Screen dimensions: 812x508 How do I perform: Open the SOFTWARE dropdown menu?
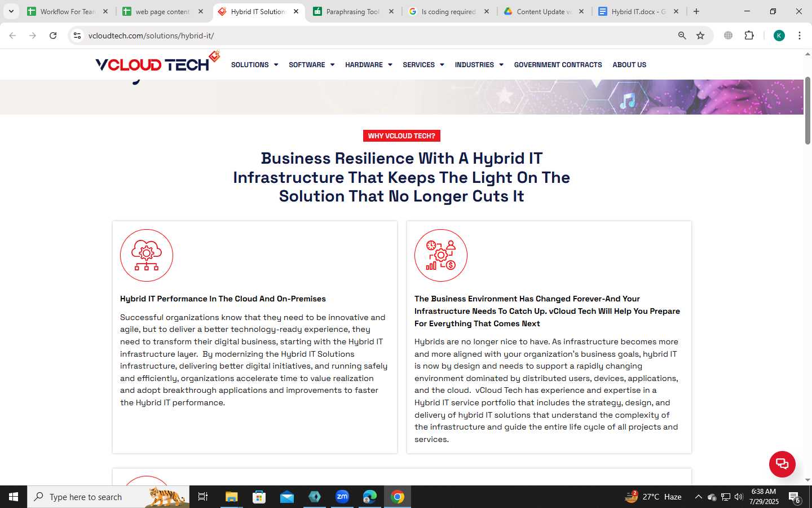pos(311,65)
